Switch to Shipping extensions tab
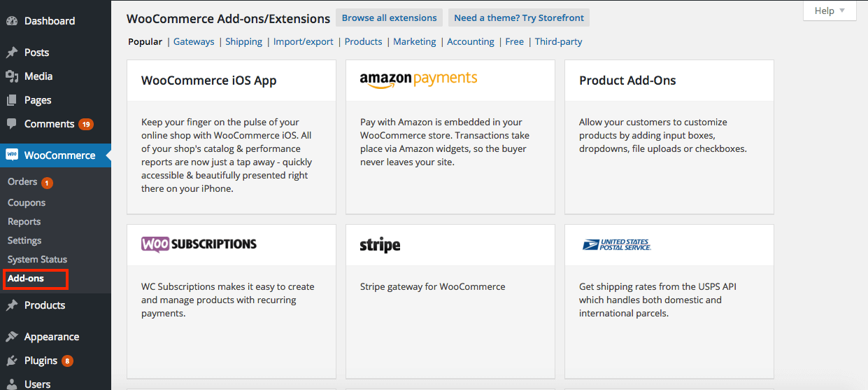The width and height of the screenshot is (868, 390). 243,41
